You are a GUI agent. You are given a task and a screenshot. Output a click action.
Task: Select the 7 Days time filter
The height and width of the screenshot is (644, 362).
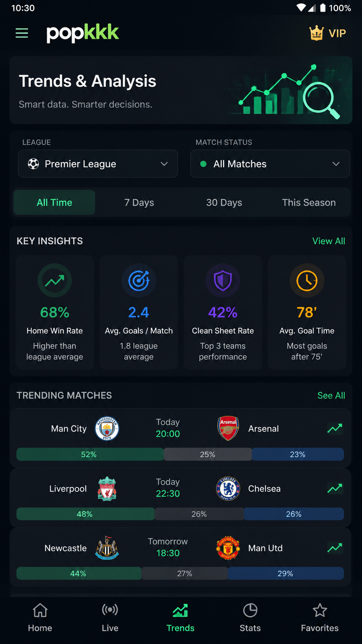coord(139,203)
